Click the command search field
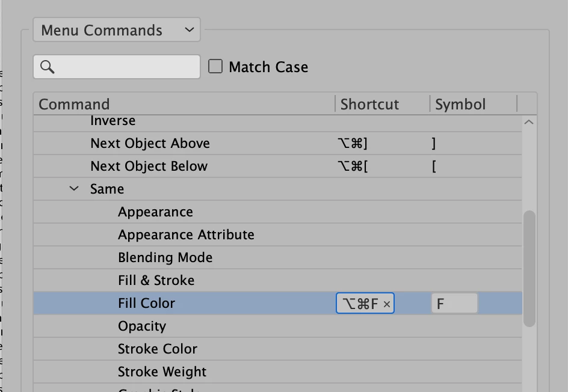 click(117, 67)
